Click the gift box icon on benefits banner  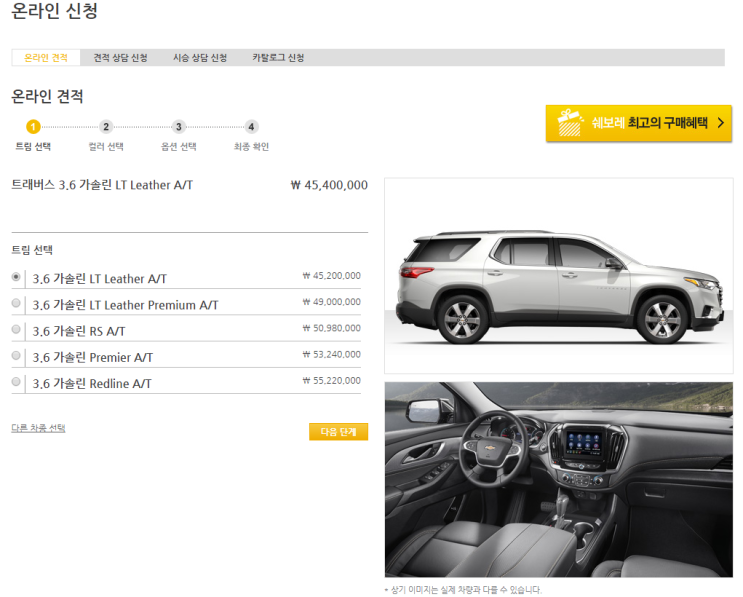pos(570,123)
